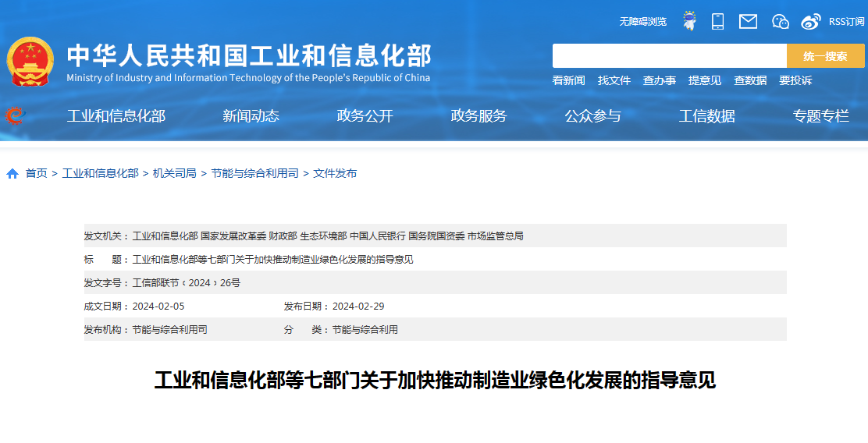Open 新闻动态 navigation menu
Screen dimensions: 868x443
[x=251, y=116]
